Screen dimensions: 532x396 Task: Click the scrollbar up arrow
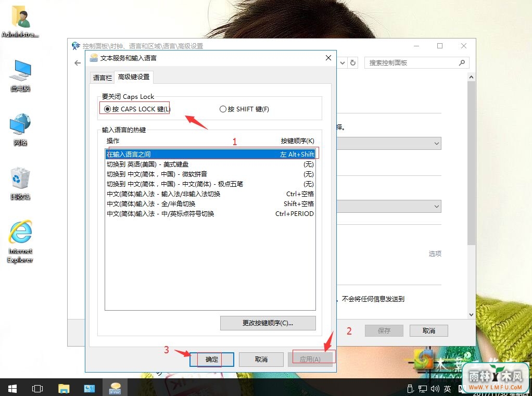pyautogui.click(x=471, y=78)
